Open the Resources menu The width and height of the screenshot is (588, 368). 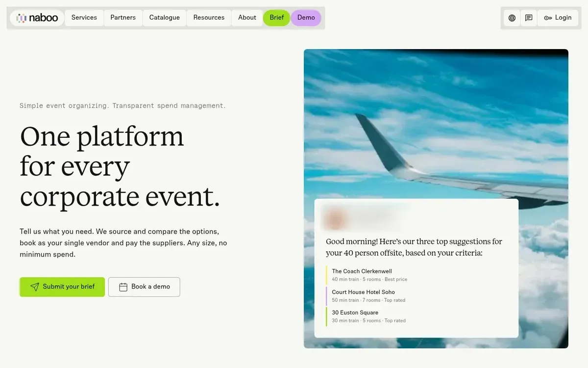(209, 18)
